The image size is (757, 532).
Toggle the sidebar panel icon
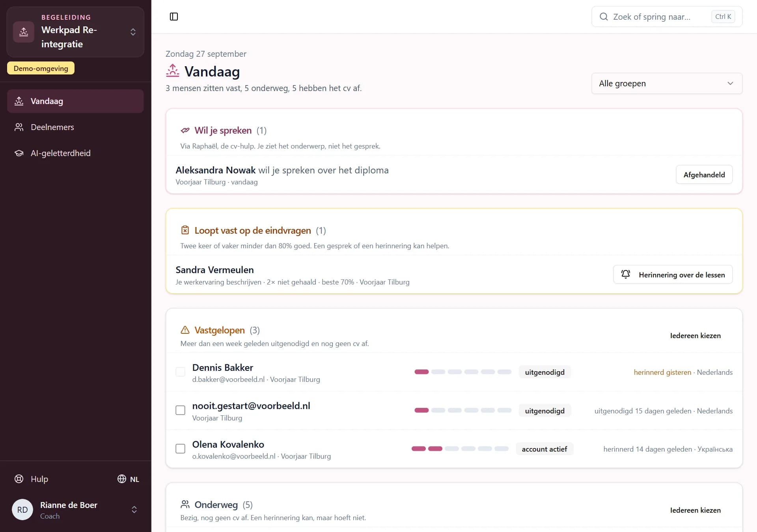[x=174, y=17]
